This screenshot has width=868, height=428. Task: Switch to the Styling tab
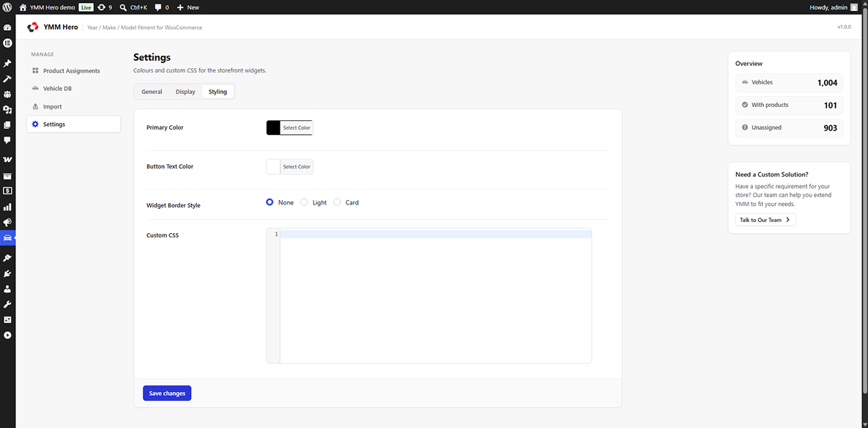(218, 92)
